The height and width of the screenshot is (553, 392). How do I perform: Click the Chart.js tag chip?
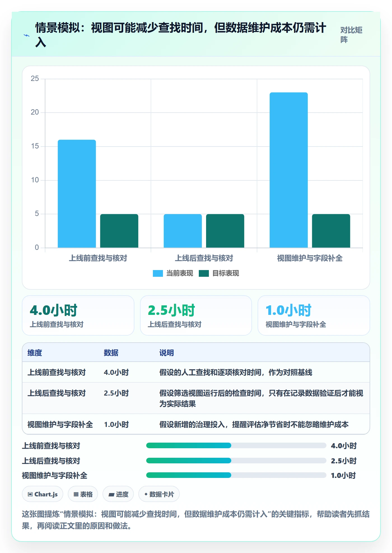tap(43, 494)
